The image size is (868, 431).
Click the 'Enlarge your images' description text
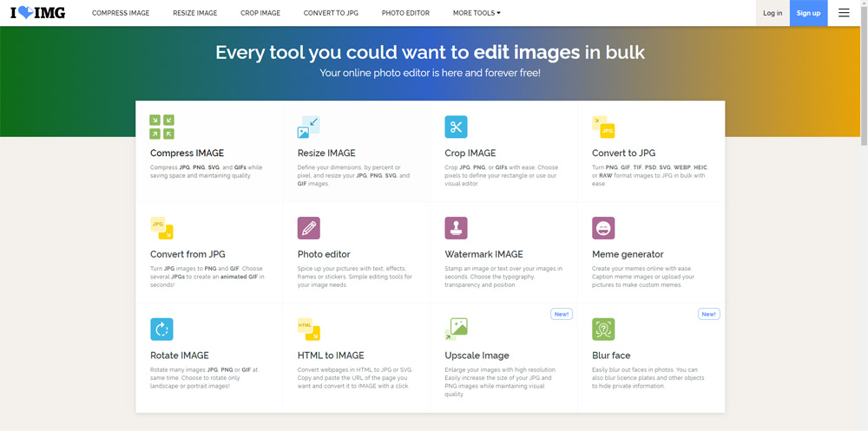click(500, 382)
